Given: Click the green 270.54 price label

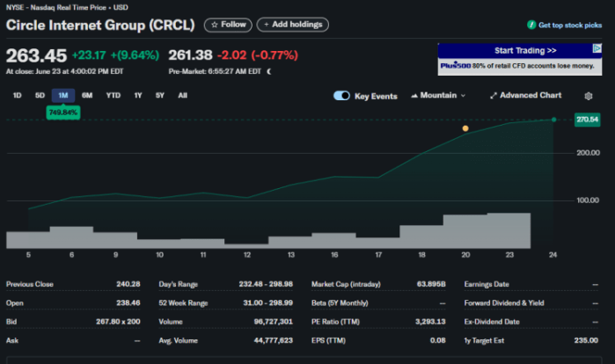Looking at the screenshot, I should click(x=586, y=119).
